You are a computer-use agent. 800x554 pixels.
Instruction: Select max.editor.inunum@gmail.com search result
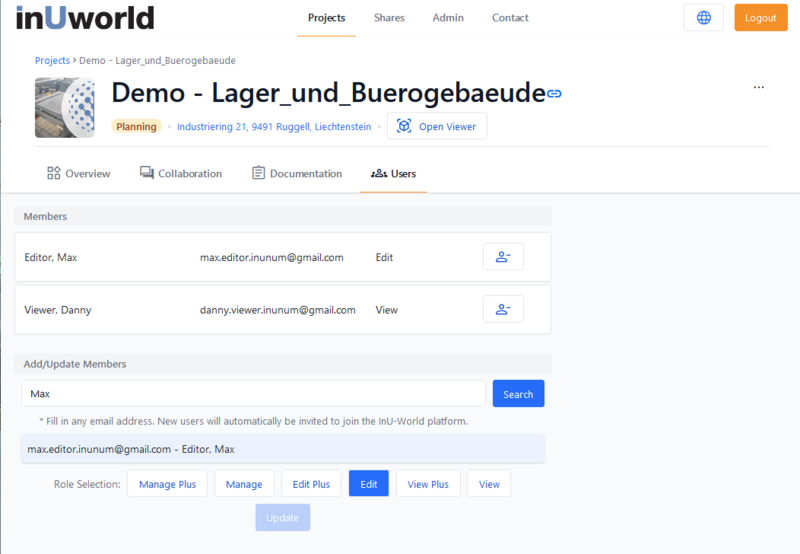(x=282, y=449)
